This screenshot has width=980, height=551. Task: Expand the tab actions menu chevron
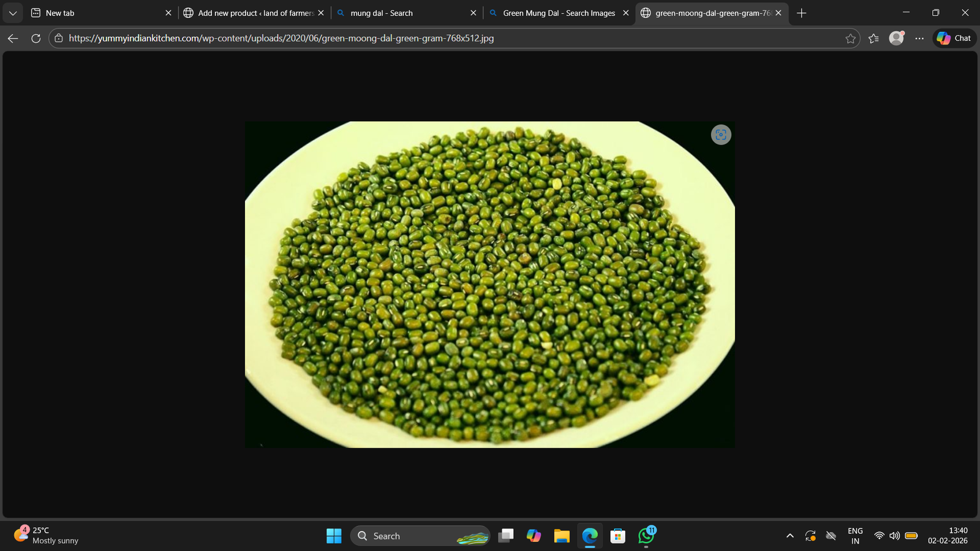coord(12,13)
